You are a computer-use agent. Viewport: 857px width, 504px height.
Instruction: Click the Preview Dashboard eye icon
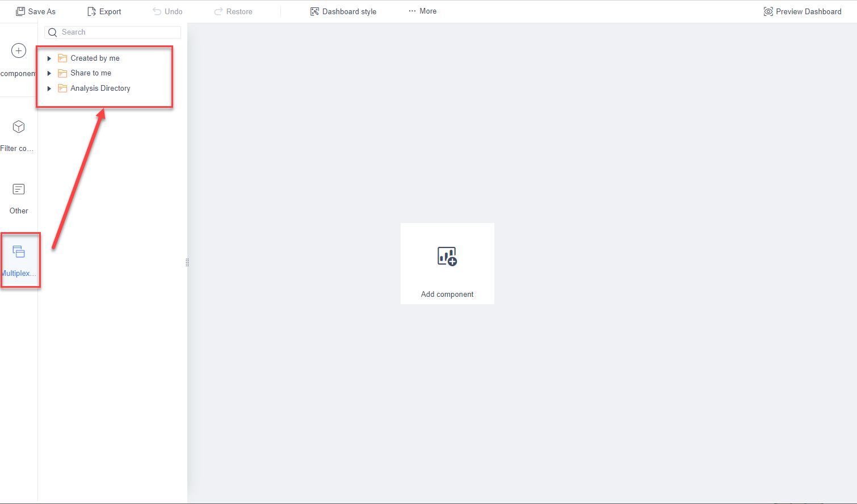coord(768,11)
